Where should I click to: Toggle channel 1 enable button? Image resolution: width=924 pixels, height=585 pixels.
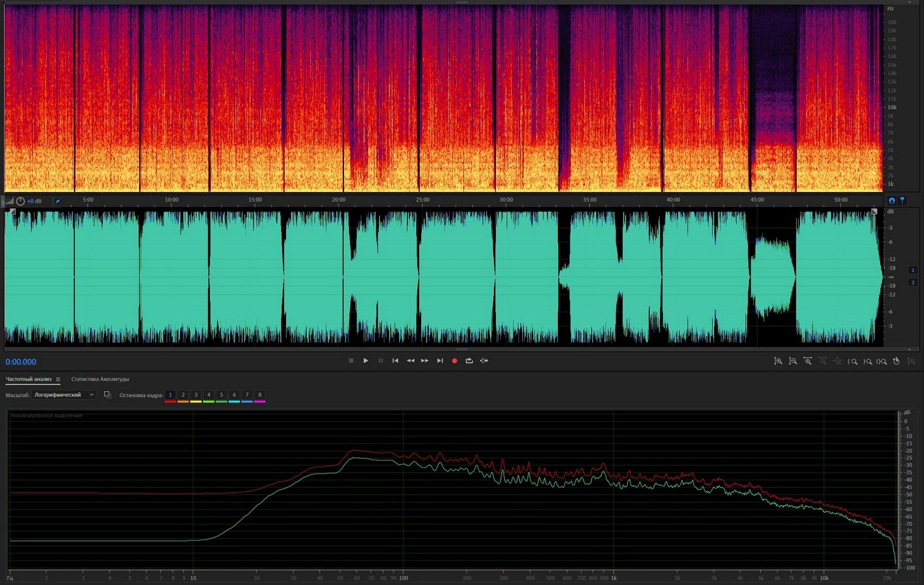[x=913, y=270]
